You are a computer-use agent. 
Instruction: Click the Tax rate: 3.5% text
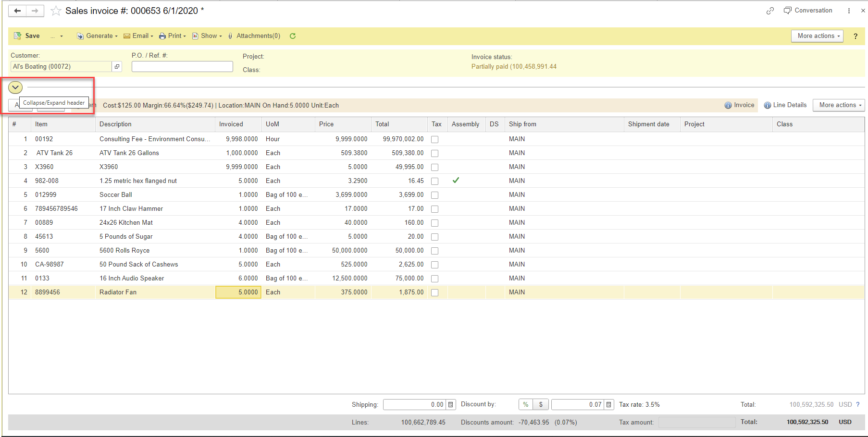click(639, 405)
